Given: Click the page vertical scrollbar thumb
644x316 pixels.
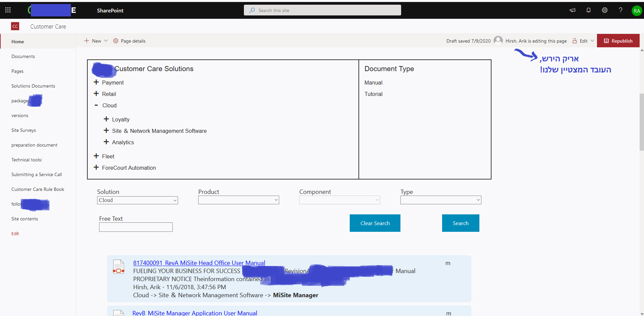Looking at the screenshot, I should pos(642,122).
